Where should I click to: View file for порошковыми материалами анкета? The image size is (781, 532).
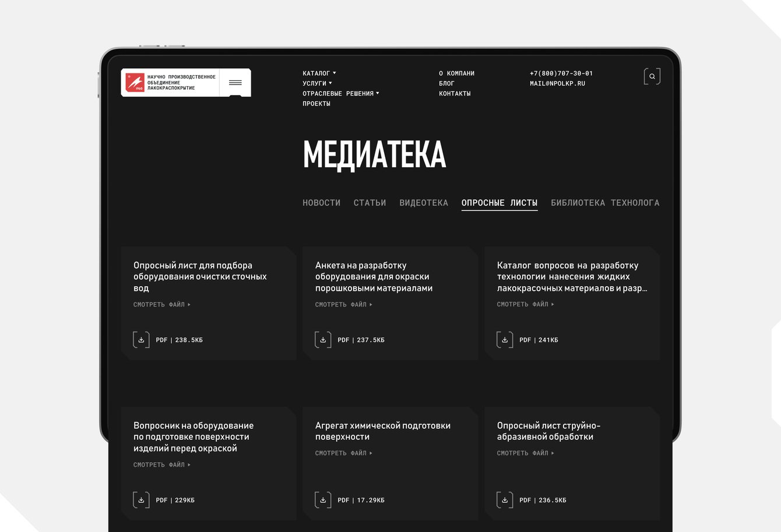pyautogui.click(x=344, y=305)
